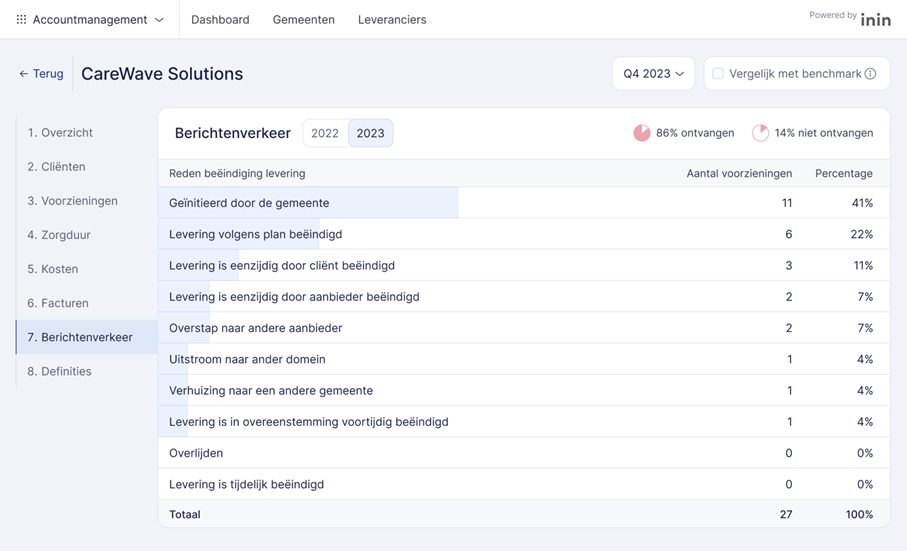Screen dimensions: 907x551
Task: Select the 2023 year toggle
Action: (370, 133)
